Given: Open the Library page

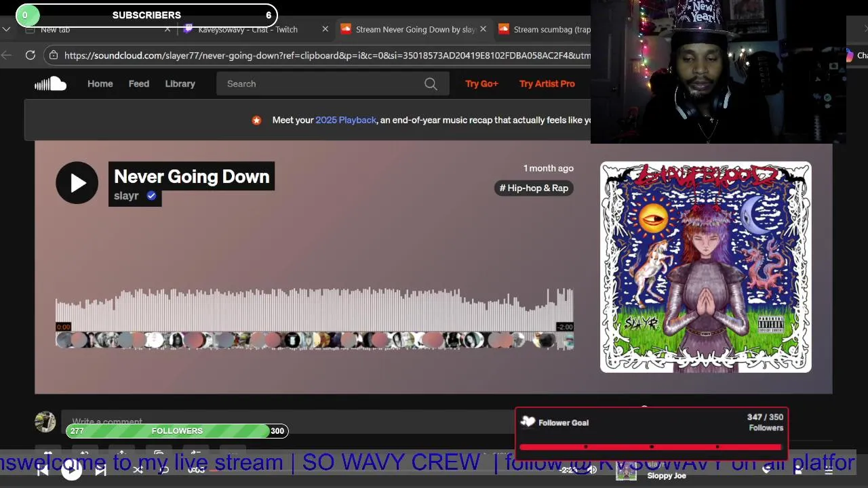Looking at the screenshot, I should coord(180,84).
